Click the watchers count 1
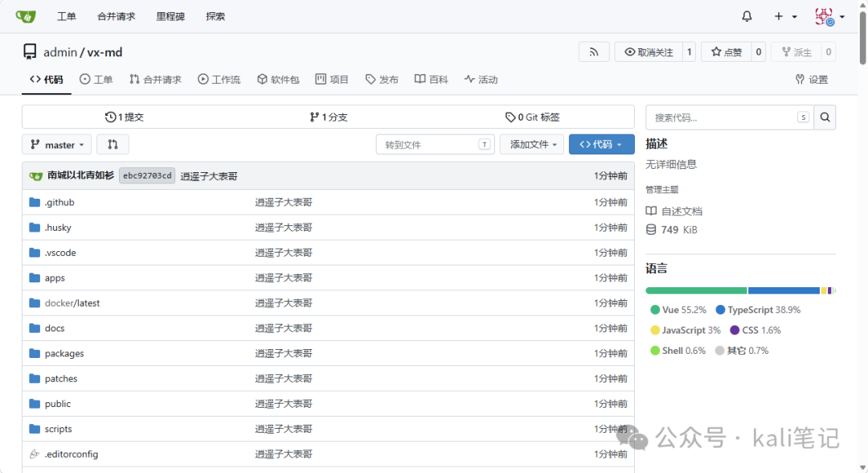The height and width of the screenshot is (473, 868). [x=690, y=52]
